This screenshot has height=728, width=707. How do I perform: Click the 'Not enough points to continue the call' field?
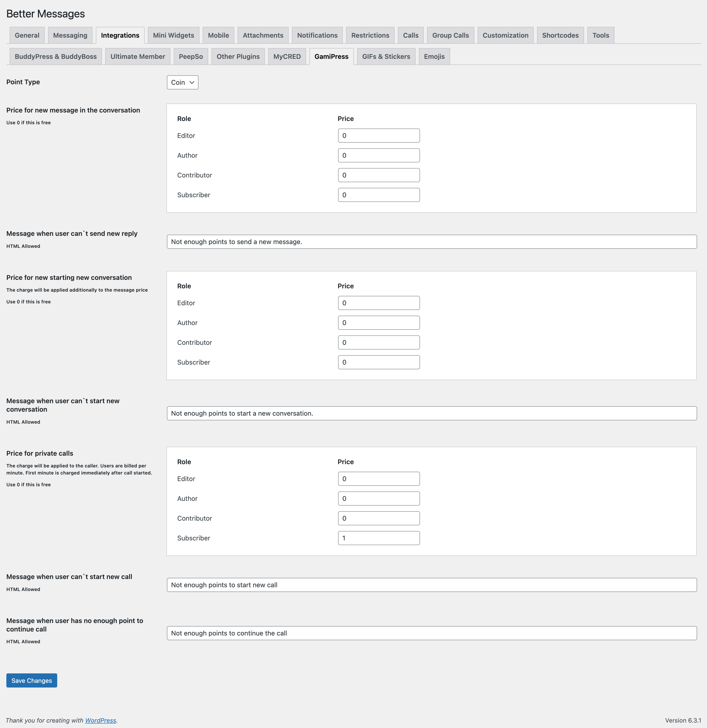coord(432,633)
